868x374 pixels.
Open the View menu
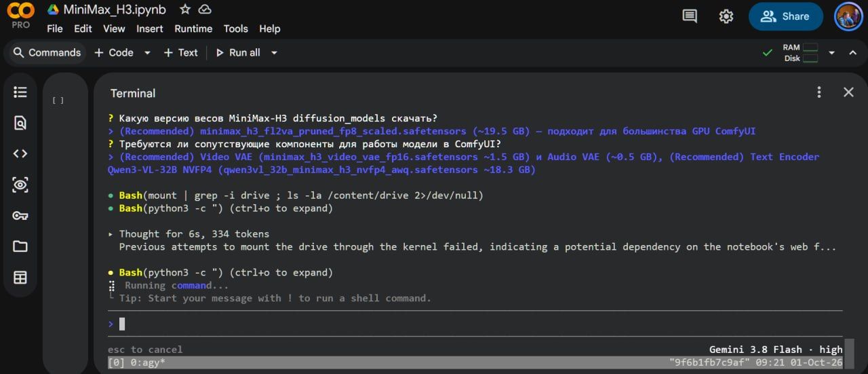114,29
